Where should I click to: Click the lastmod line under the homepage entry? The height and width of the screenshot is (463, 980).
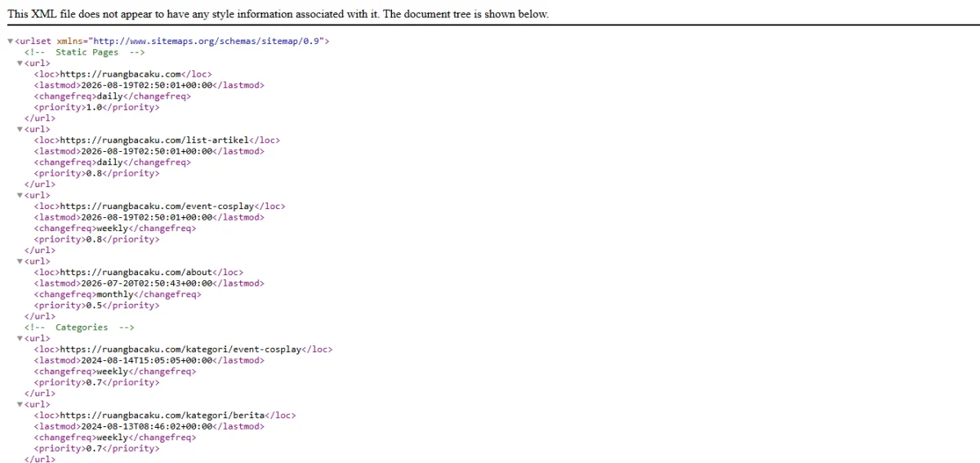coord(149,85)
